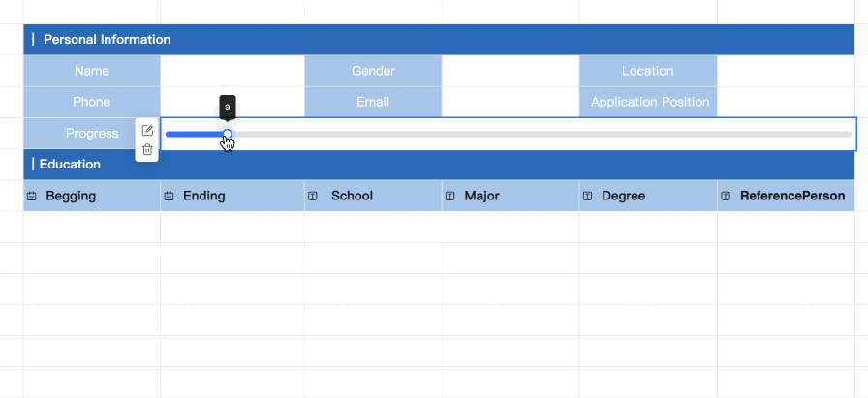The height and width of the screenshot is (398, 868).
Task: Click the calendar icon next to Ending
Action: [170, 197]
